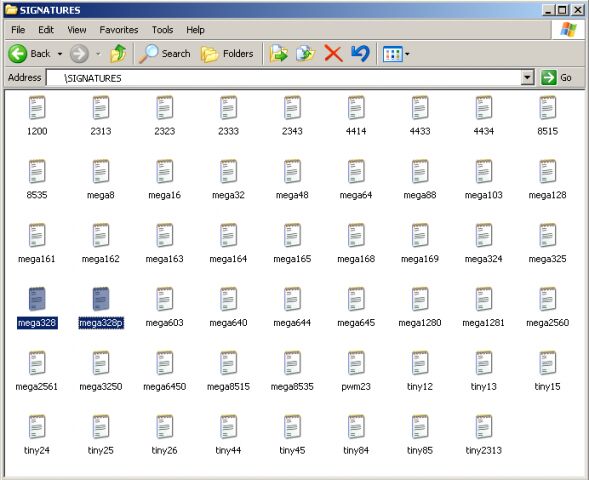Screen dimensions: 589x480
Task: Click the file name label tiny85
Action: (420, 450)
